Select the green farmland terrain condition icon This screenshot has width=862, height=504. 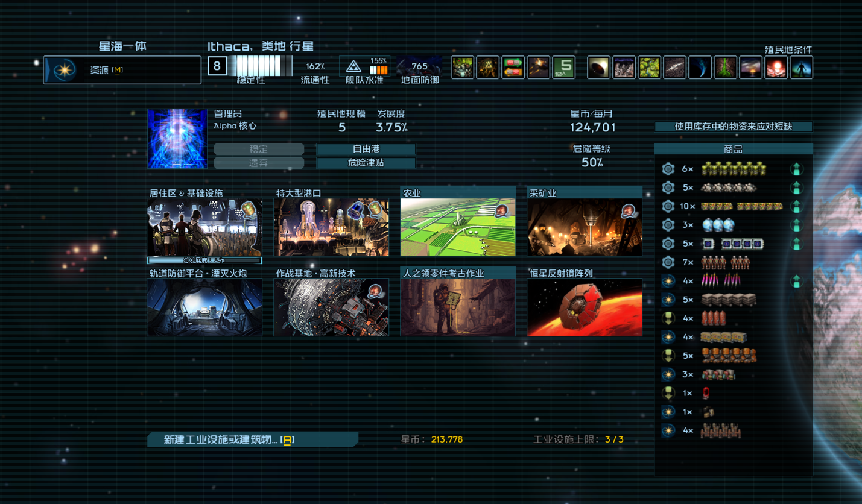click(650, 68)
